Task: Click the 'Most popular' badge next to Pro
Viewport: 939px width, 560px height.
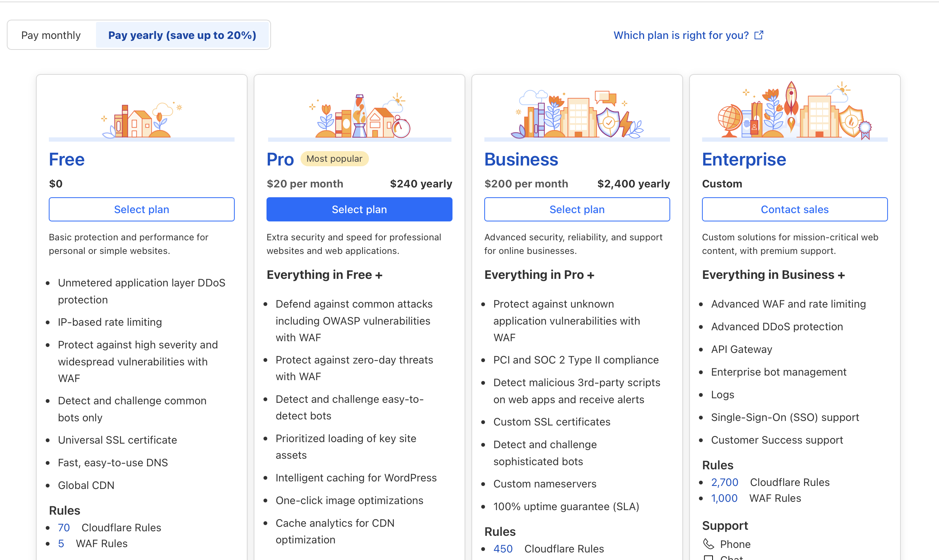Action: pos(334,159)
